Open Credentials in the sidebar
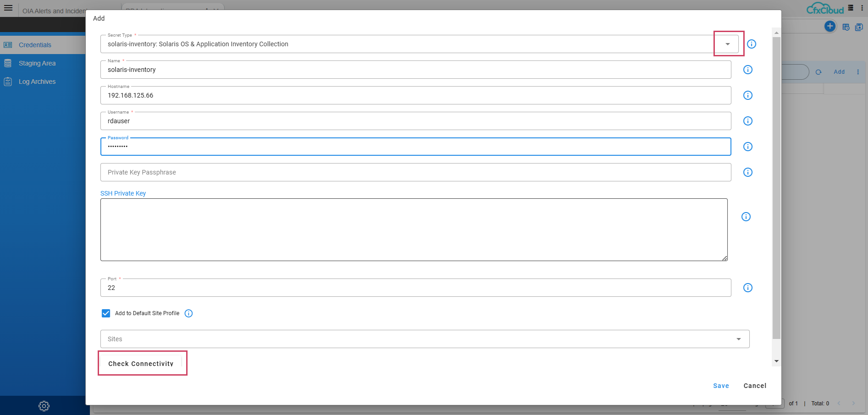 tap(35, 45)
